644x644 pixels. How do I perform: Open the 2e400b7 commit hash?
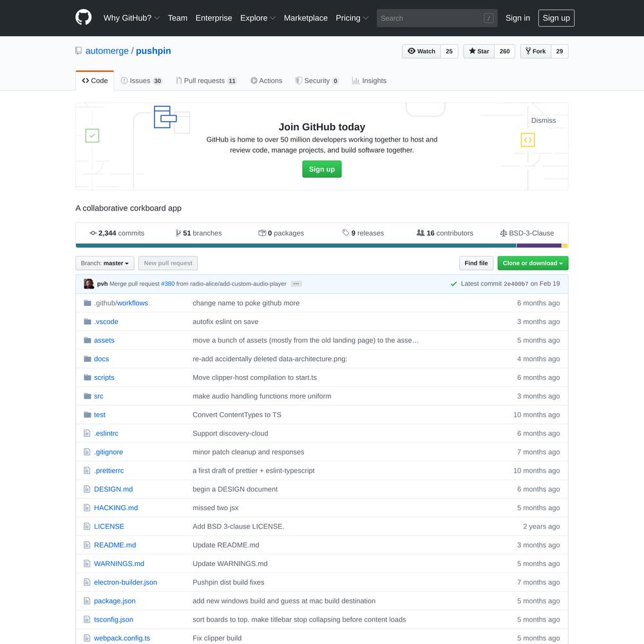click(516, 284)
